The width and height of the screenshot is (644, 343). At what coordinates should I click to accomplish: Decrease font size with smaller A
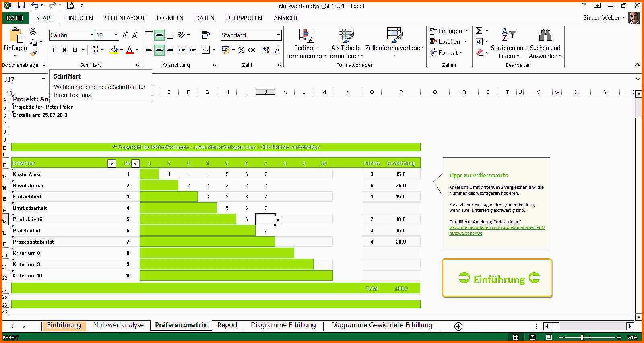[135, 35]
